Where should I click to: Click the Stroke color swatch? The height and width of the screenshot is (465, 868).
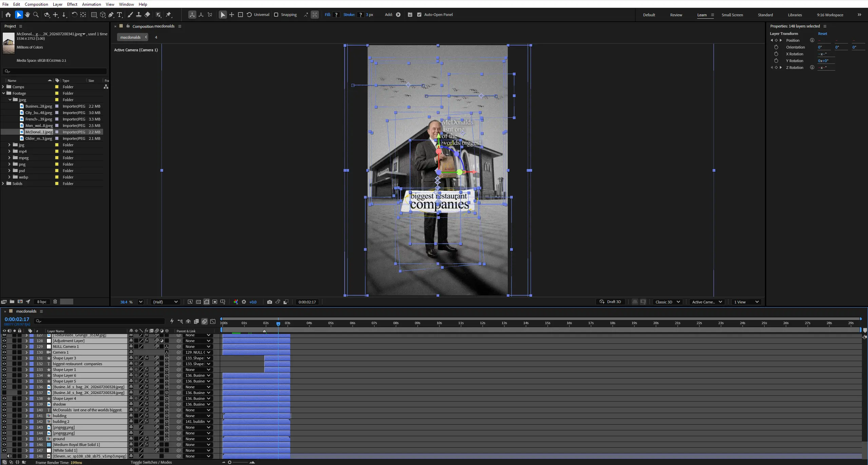point(361,15)
